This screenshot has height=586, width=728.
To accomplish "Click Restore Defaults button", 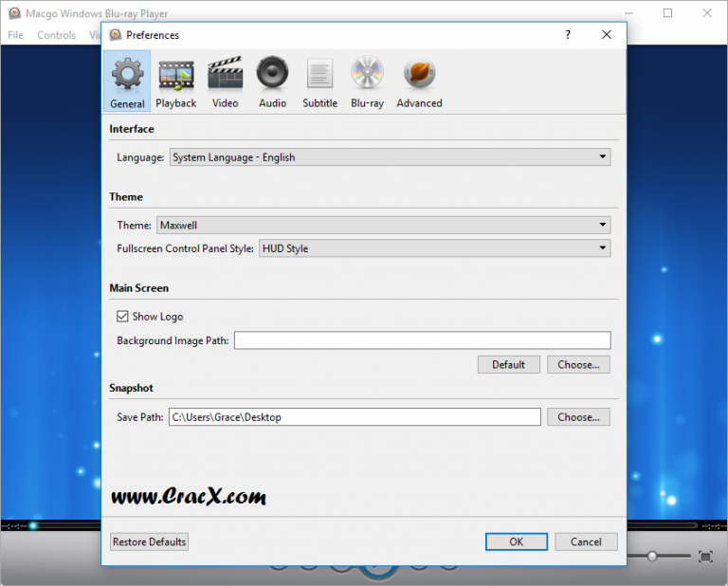I will (149, 541).
